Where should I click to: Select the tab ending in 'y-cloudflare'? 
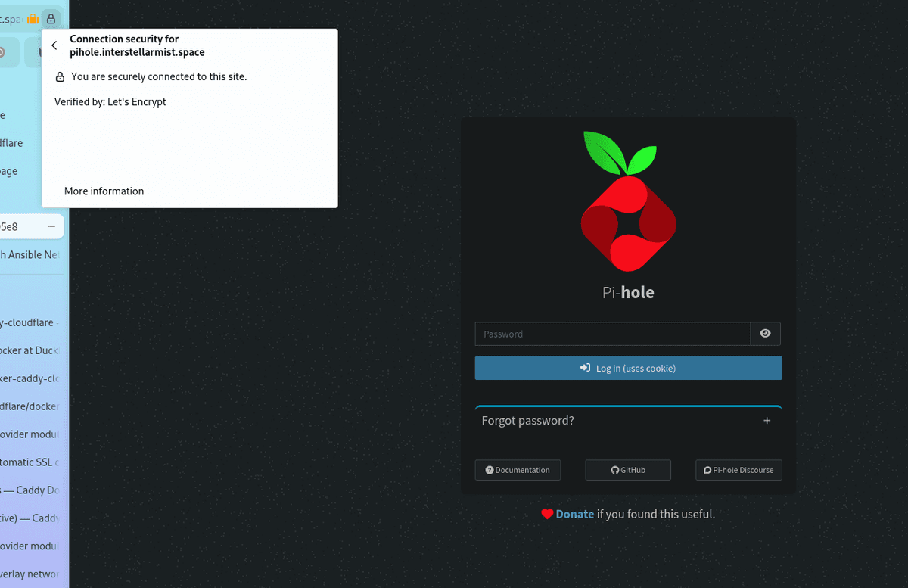[x=30, y=322]
